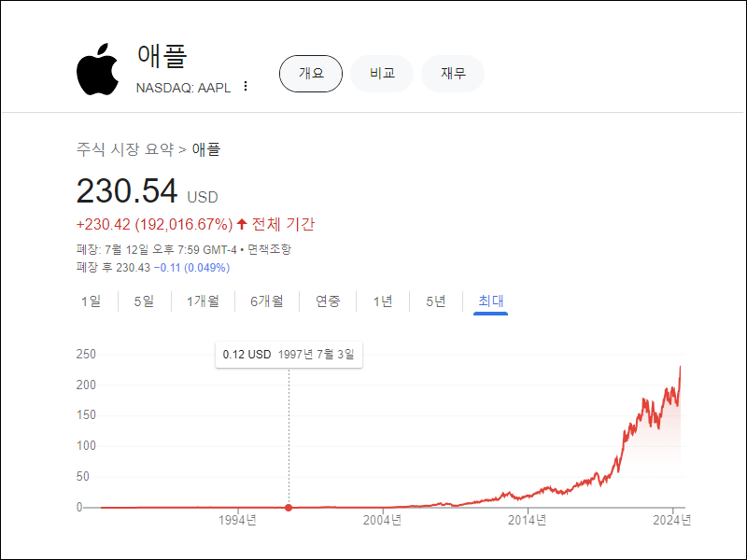Click the 전체 기간 label
Screen dimensions: 747x560
283,224
